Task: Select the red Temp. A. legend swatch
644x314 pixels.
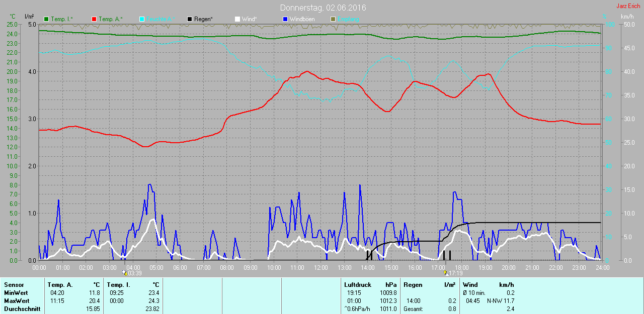Action: 94,19
